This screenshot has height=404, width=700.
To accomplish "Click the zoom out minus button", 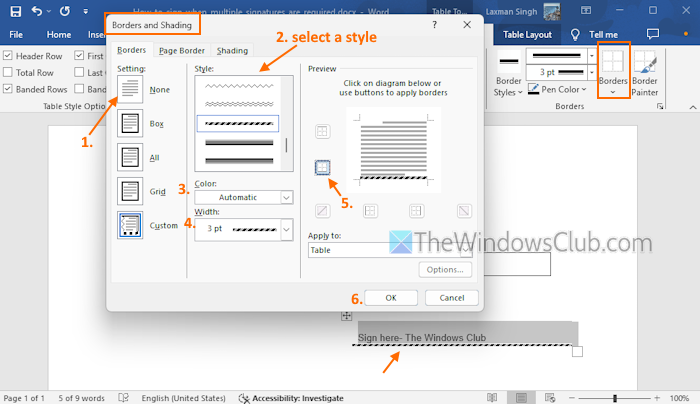I will [571, 398].
